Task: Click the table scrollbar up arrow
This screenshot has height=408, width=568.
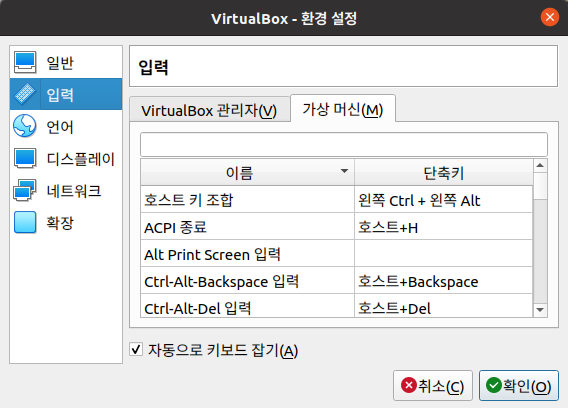Action: point(540,166)
